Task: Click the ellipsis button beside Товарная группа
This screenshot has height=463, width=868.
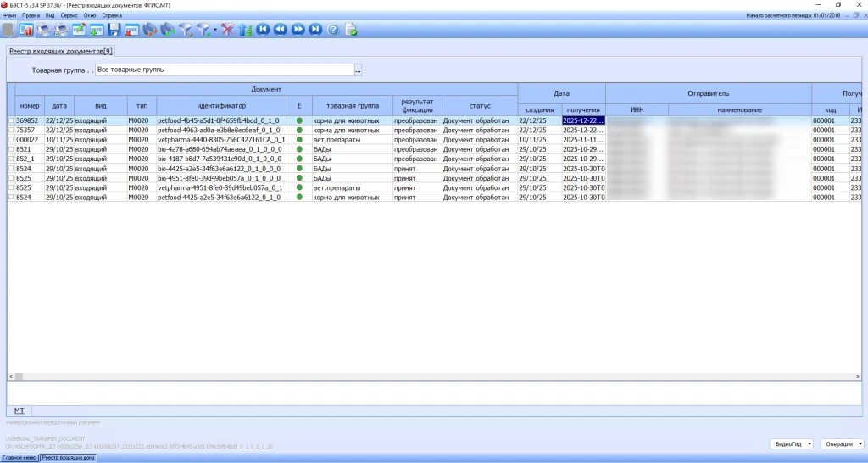Action: (x=358, y=70)
